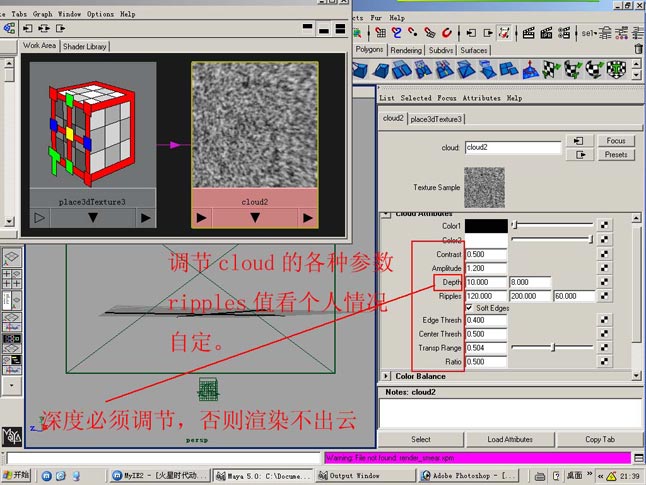
Task: Click place3dTexture3 node's right output arrow
Action: (x=145, y=218)
